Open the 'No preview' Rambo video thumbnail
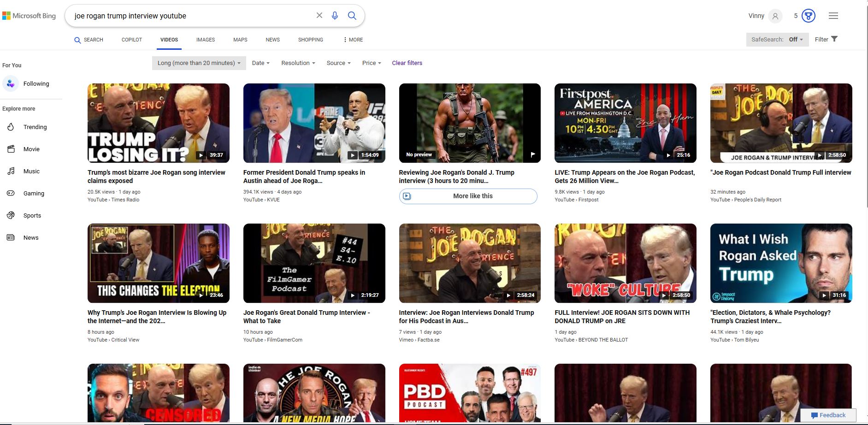Viewport: 868px width, 425px height. tap(470, 123)
